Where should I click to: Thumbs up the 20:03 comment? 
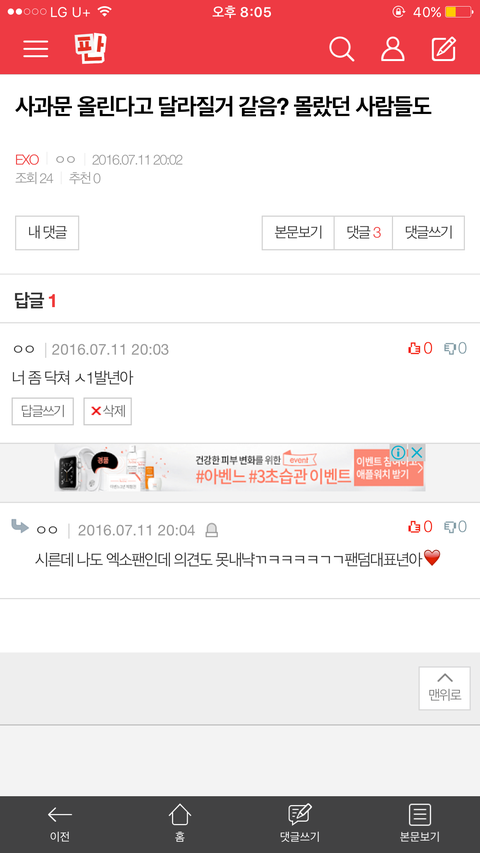pos(420,348)
